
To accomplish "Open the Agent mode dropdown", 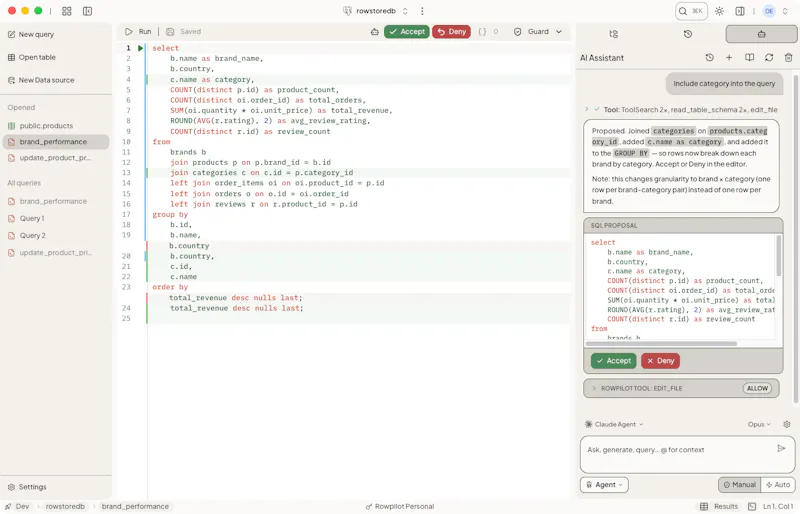I will coord(604,484).
